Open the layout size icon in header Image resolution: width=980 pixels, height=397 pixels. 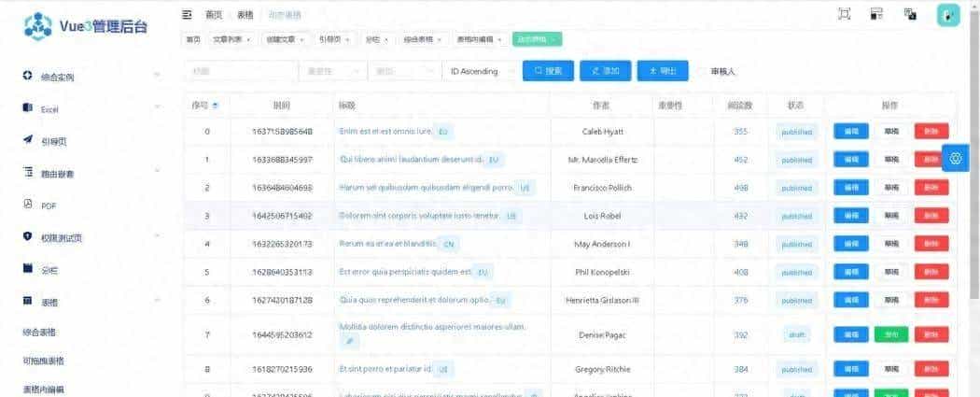point(877,14)
